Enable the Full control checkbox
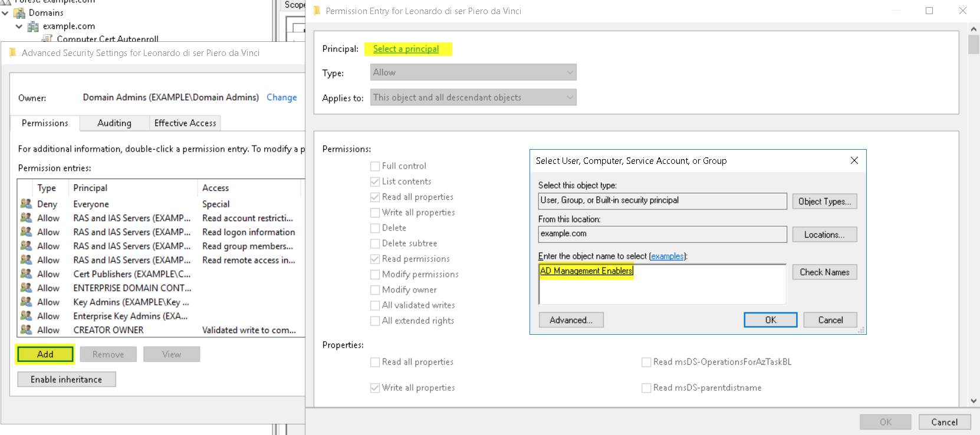Viewport: 980px width, 435px height. (x=375, y=166)
